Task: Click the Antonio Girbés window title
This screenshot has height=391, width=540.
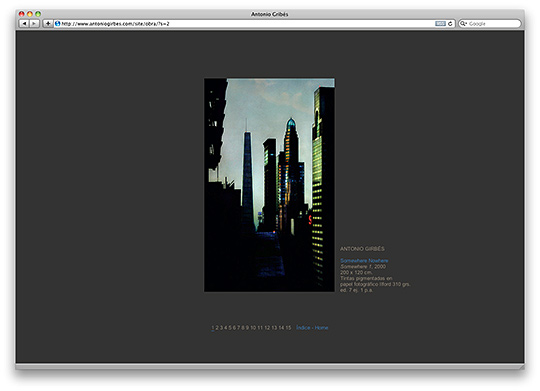Action: (270, 14)
